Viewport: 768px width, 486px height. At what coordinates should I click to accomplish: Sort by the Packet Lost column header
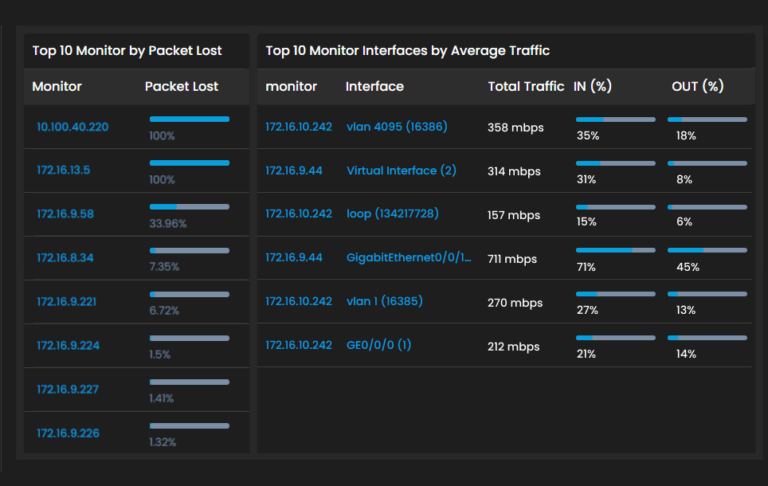[182, 87]
